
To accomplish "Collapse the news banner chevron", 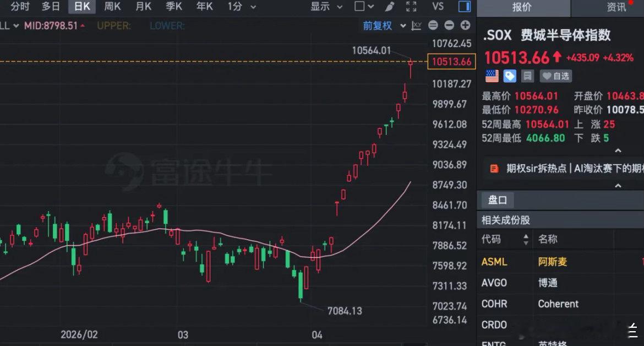I will [618, 186].
